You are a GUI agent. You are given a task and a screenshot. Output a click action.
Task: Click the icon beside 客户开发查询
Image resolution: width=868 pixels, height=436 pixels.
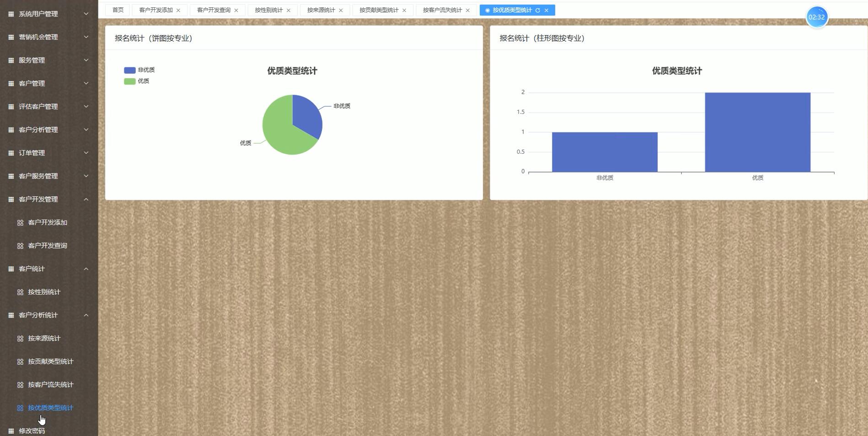pyautogui.click(x=20, y=246)
